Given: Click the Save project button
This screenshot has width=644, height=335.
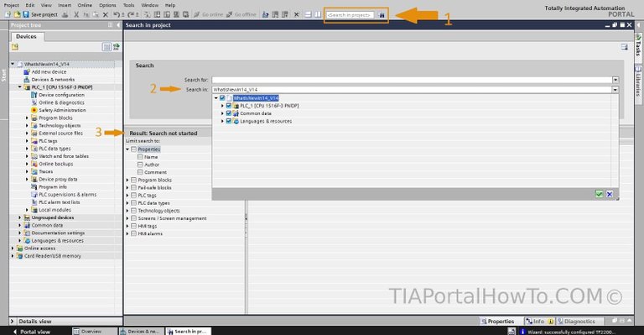Looking at the screenshot, I should point(40,14).
